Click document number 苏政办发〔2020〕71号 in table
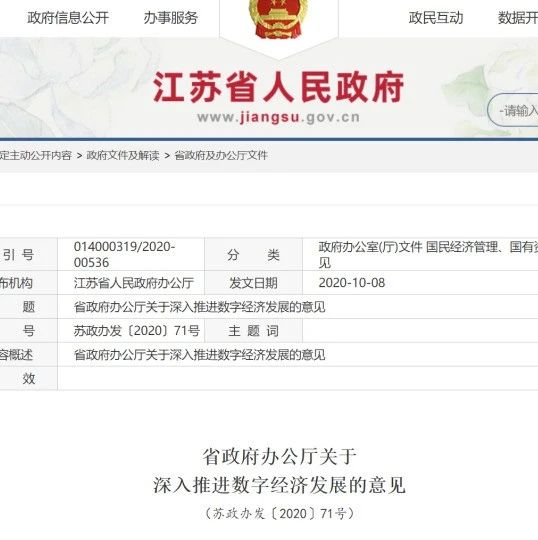The image size is (538, 540). [x=137, y=331]
